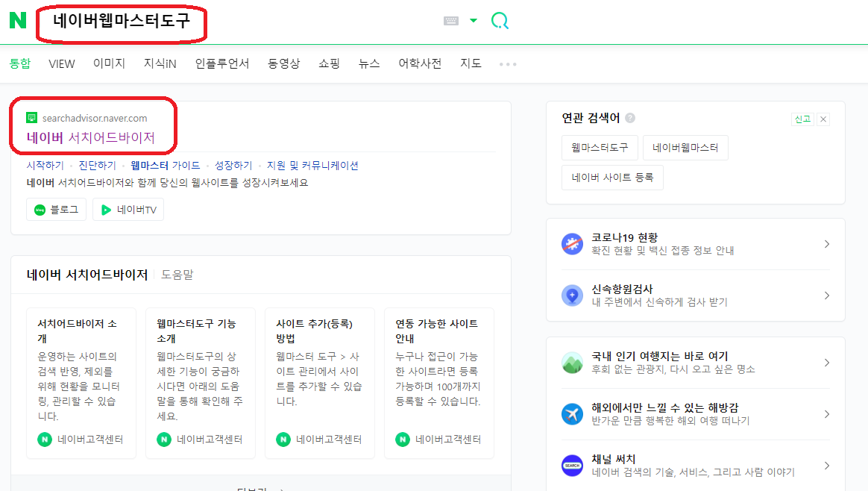Open the 채널 써치 entry

(696, 466)
